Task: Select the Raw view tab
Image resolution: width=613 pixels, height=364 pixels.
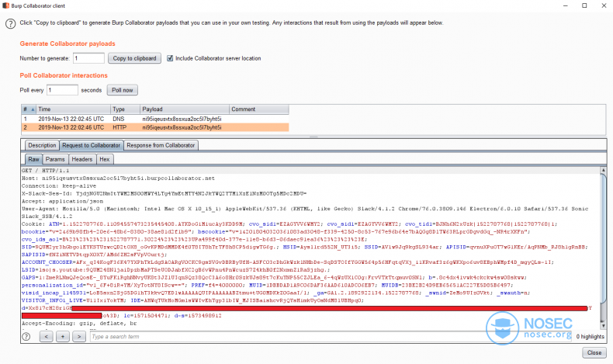Action: point(33,159)
